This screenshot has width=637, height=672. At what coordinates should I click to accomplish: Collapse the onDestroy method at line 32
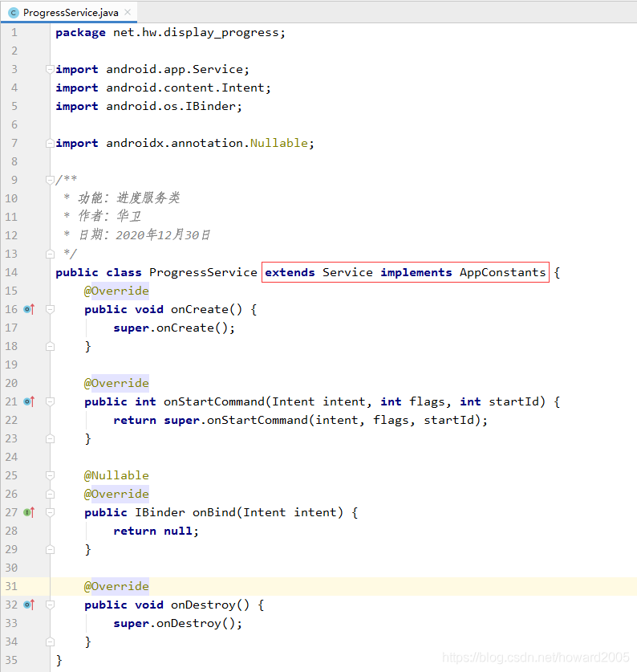click(x=50, y=605)
